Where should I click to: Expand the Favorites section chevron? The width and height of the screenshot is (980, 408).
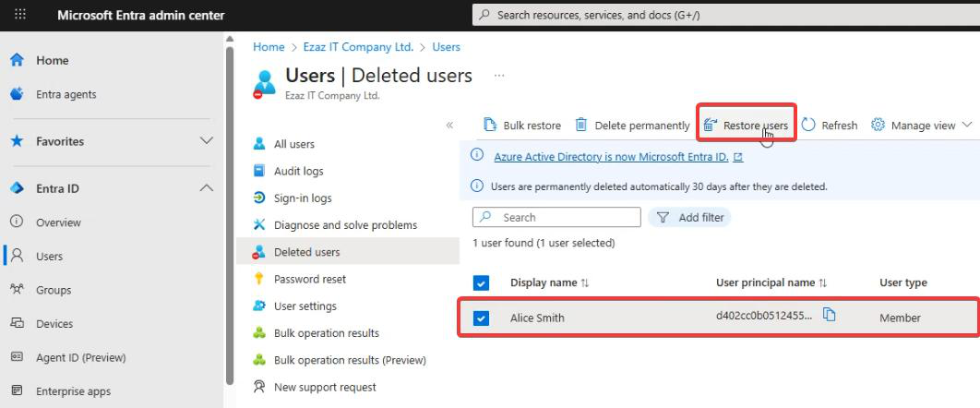(x=207, y=141)
